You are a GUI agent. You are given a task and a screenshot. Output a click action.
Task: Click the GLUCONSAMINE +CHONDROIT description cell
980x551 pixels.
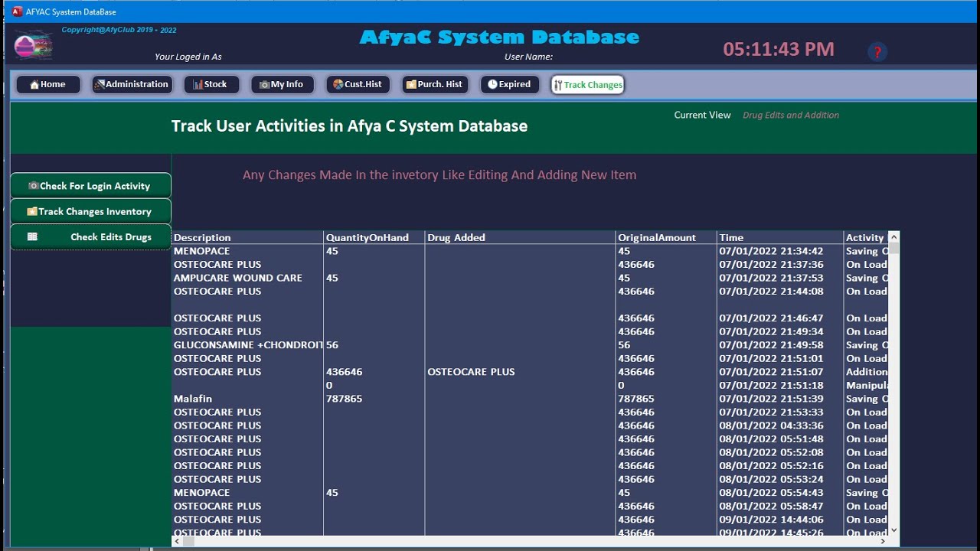pyautogui.click(x=247, y=345)
